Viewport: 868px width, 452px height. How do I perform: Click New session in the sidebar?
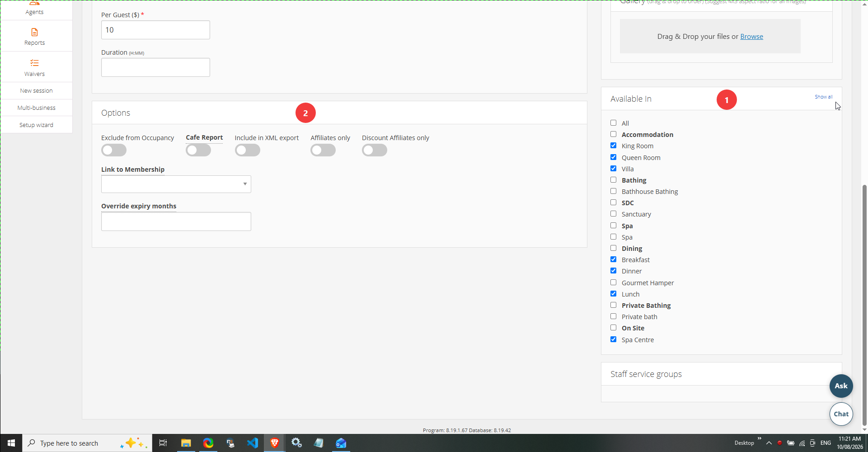pyautogui.click(x=37, y=90)
